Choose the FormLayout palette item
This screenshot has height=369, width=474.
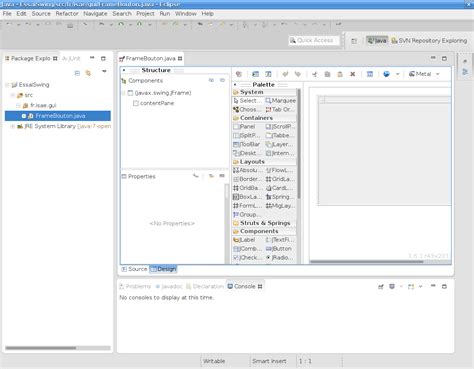pos(247,206)
